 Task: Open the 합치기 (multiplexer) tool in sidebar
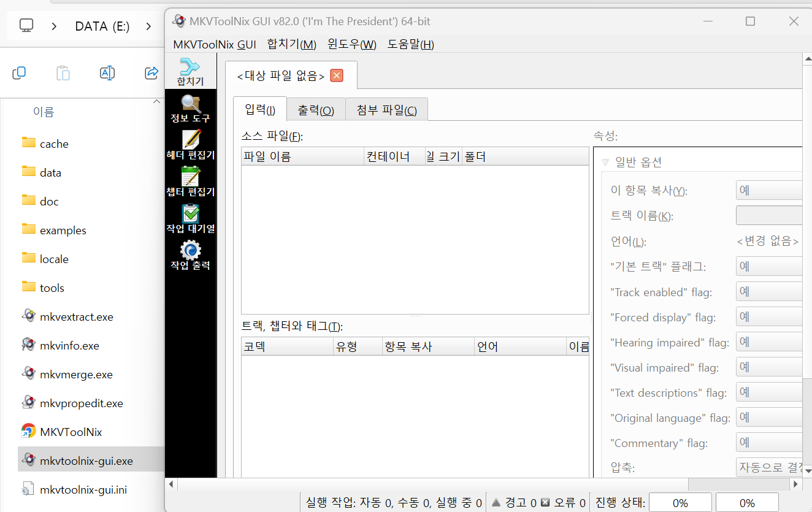190,72
